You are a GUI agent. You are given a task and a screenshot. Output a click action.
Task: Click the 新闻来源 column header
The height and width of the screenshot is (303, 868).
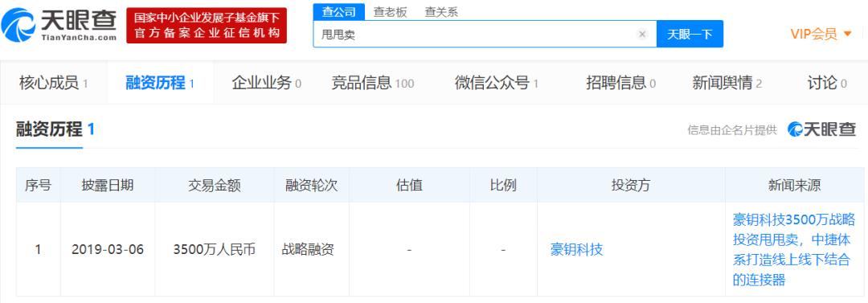pyautogui.click(x=794, y=185)
